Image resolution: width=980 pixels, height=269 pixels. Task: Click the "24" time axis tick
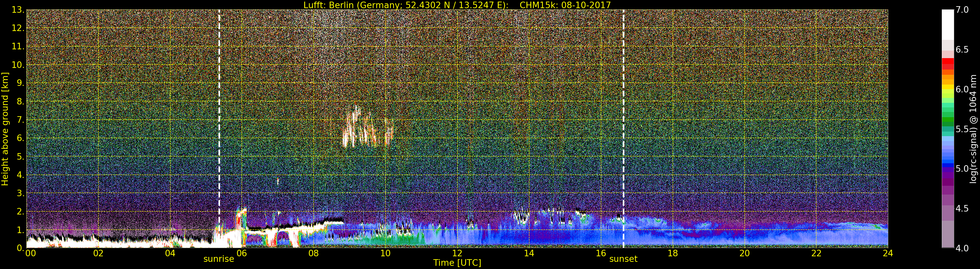click(888, 253)
